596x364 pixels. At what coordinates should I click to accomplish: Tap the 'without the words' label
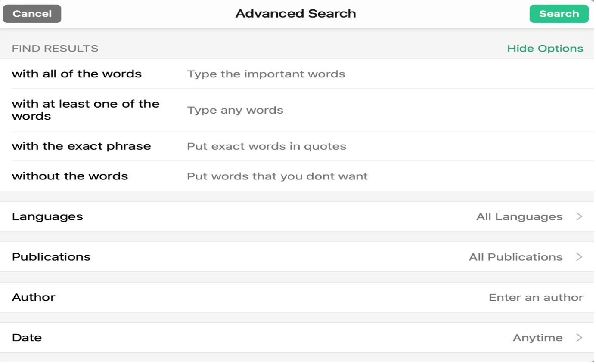[70, 176]
